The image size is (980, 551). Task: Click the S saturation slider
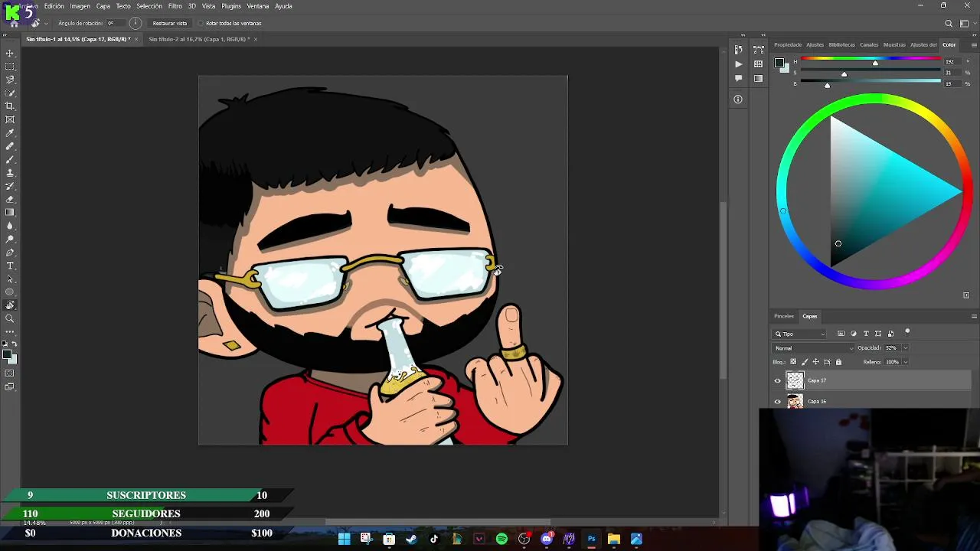click(871, 71)
